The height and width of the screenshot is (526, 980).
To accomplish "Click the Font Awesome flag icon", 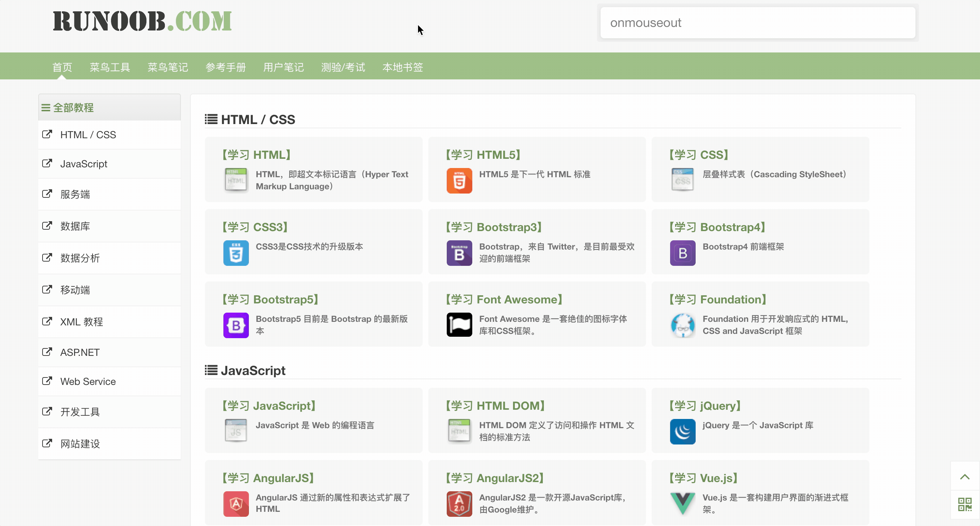I will coord(459,325).
